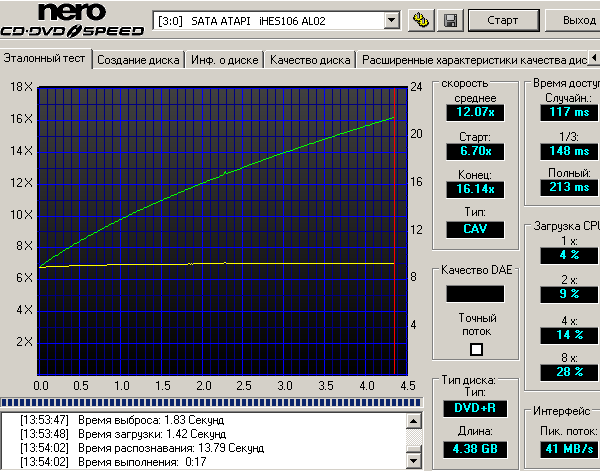600x471 pixels.
Task: Open the Инф. о диске tab
Action: point(225,60)
